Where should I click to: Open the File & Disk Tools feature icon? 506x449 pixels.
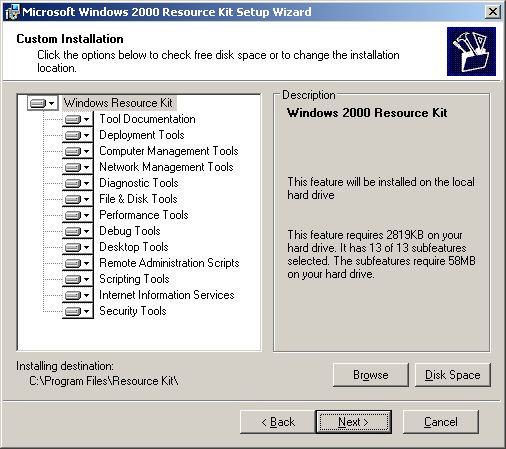click(77, 199)
